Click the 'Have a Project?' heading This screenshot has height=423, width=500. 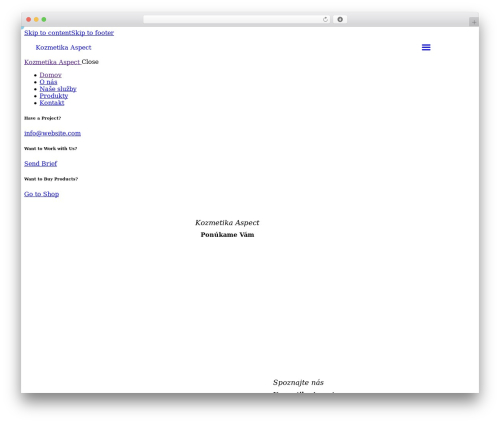click(42, 118)
